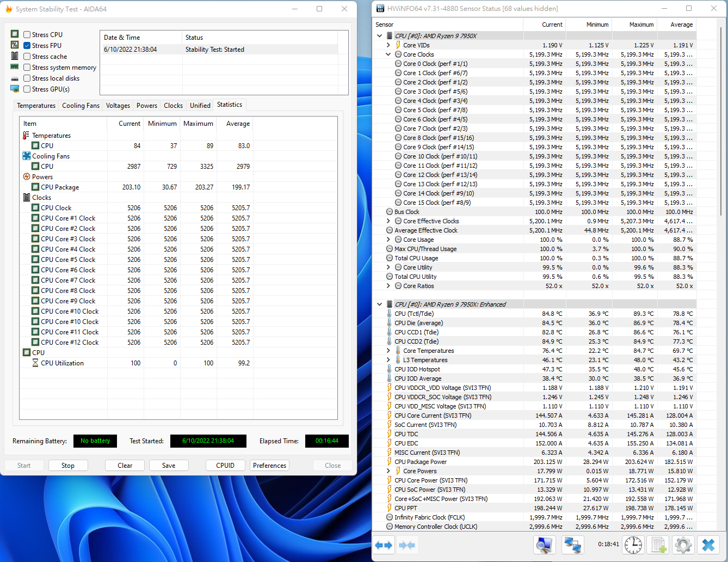
Task: Uncheck Stress FPU checkbox
Action: pyautogui.click(x=27, y=45)
